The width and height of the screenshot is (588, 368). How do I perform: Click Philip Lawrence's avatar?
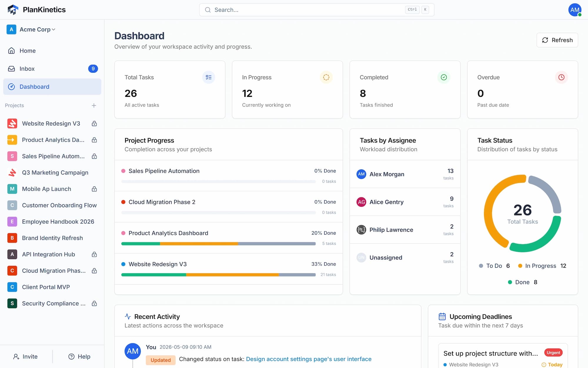(361, 230)
